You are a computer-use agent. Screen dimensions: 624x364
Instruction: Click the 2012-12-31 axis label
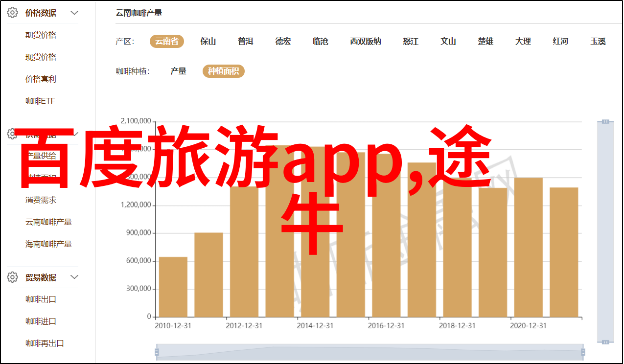pyautogui.click(x=244, y=325)
